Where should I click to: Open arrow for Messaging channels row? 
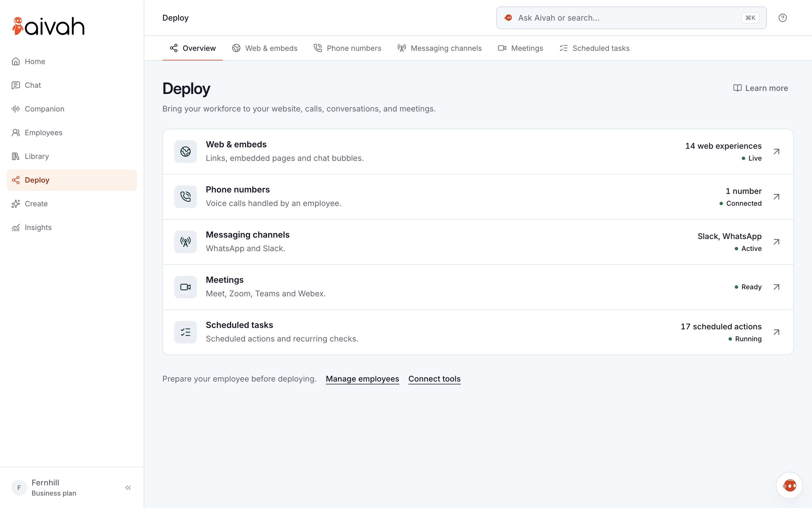(x=776, y=242)
